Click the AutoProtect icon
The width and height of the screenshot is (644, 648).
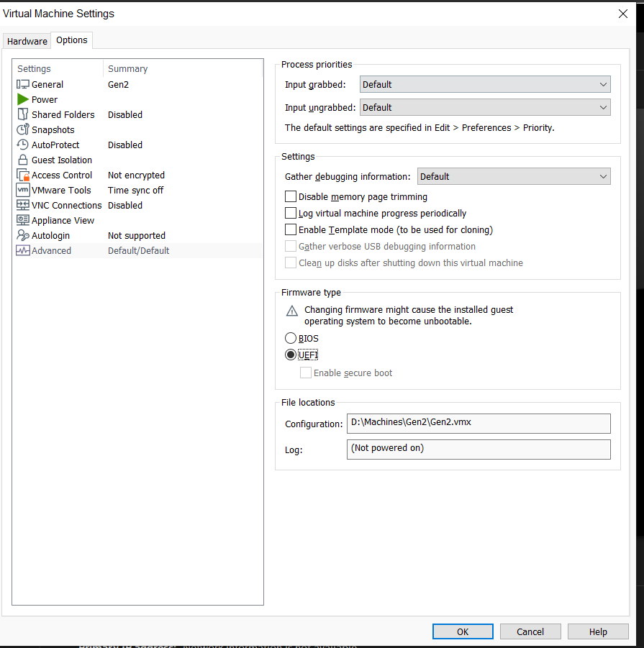pos(23,145)
